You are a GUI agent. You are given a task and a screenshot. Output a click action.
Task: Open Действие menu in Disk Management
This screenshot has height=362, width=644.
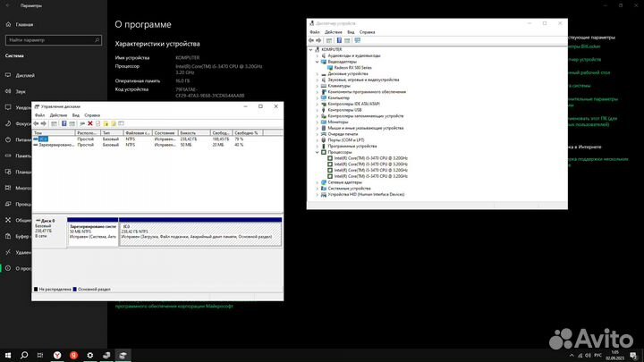click(58, 115)
